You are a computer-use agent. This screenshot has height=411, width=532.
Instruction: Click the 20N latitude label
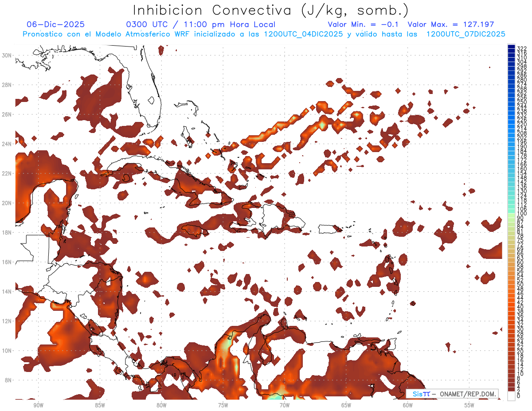tap(7, 203)
